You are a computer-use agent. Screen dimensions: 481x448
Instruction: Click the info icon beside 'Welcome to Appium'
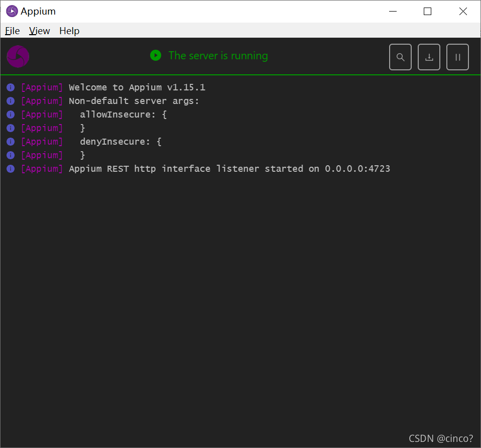tap(11, 87)
